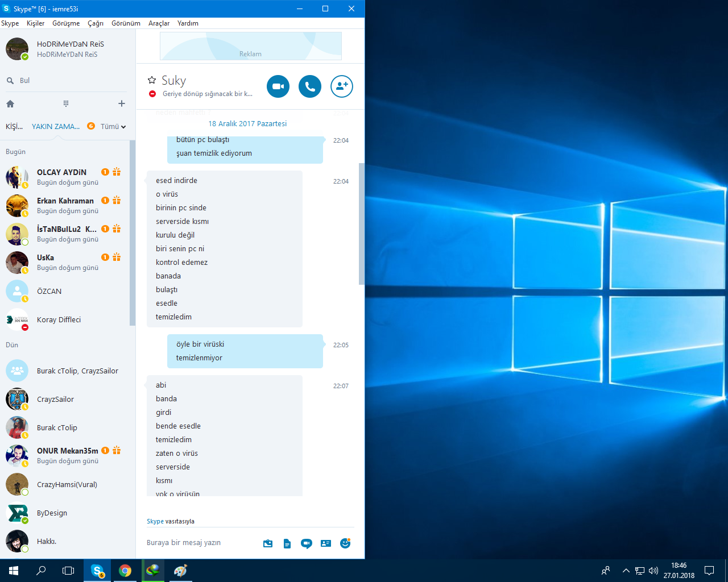Click the HoDRiMeYDaN ReiS profile avatar

point(17,49)
